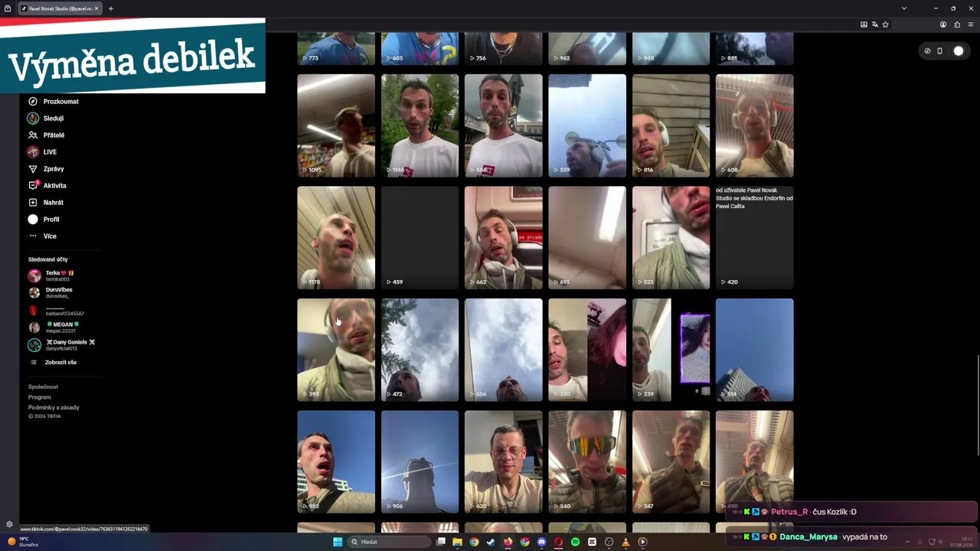
Task: Open Zprávy messages
Action: [x=46, y=168]
